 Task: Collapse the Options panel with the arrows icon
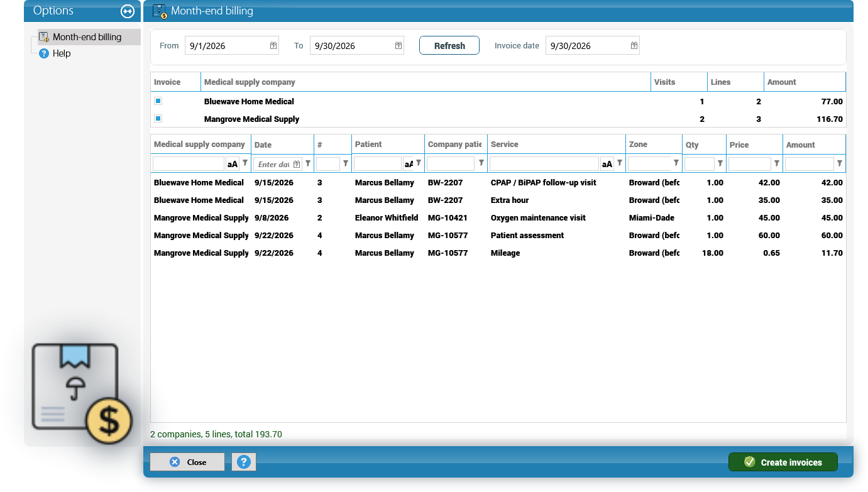128,11
